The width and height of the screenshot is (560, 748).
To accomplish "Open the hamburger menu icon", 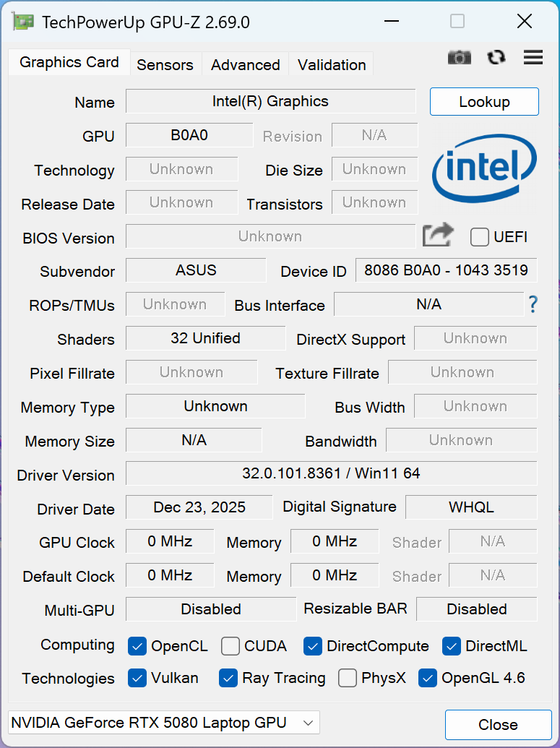I will point(533,57).
